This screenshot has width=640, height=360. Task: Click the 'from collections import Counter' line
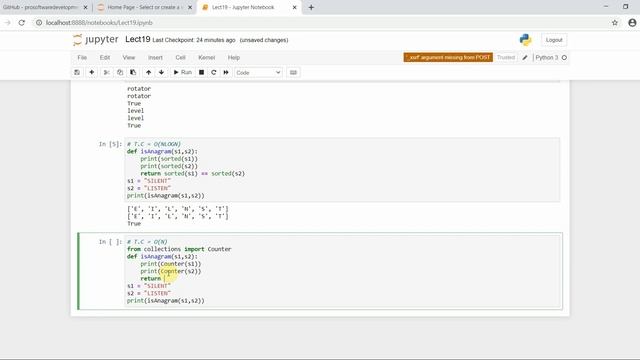click(179, 249)
